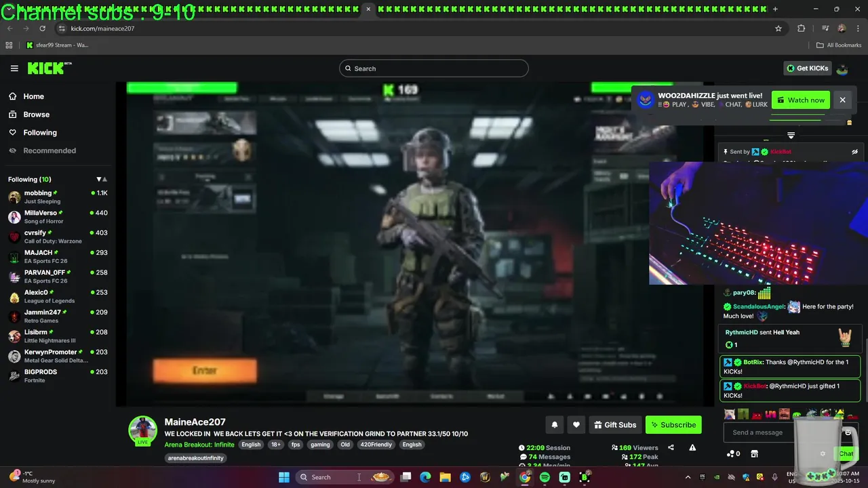Screen dimensions: 868x488
Task: Click Watch now for WOO2DAHIZZLE
Action: tap(801, 100)
